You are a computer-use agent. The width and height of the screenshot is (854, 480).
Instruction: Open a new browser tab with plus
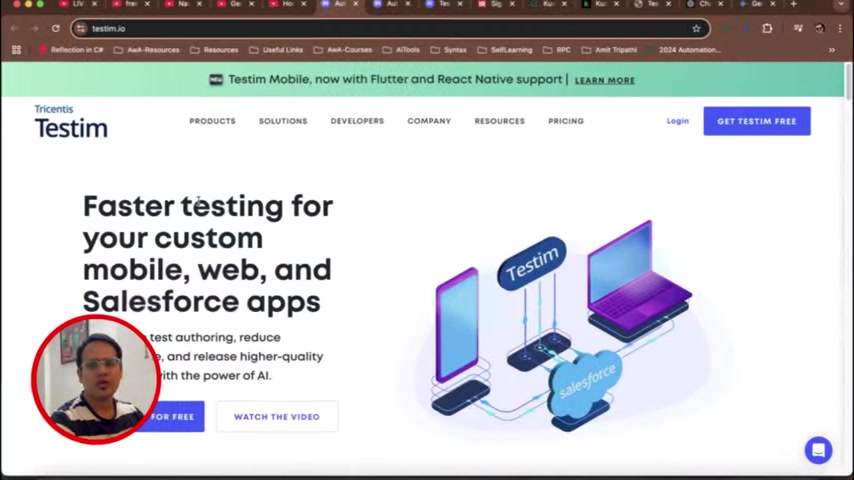click(x=793, y=4)
